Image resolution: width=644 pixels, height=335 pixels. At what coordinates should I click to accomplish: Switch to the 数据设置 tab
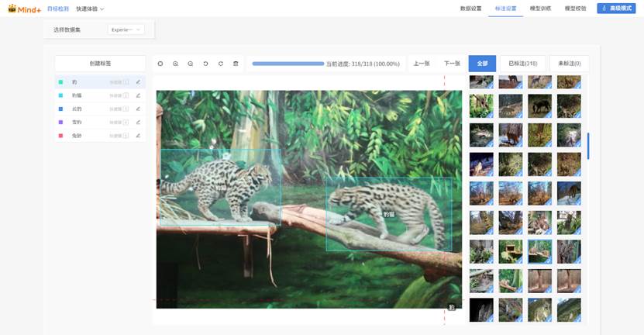point(470,9)
